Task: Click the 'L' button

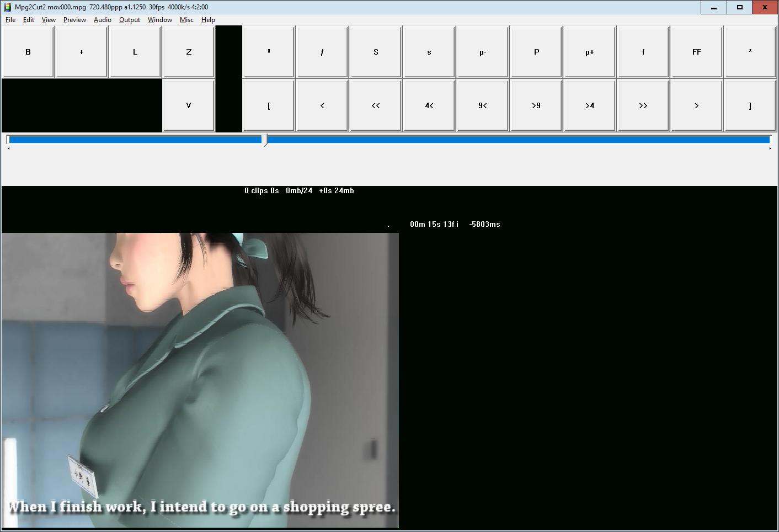Action: (135, 52)
